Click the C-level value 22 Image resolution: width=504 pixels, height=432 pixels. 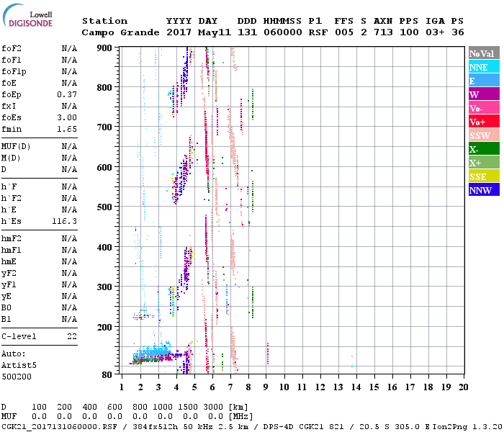point(72,336)
